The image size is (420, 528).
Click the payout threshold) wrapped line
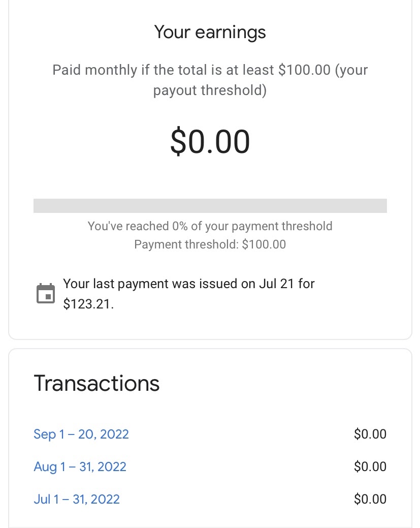pos(210,90)
